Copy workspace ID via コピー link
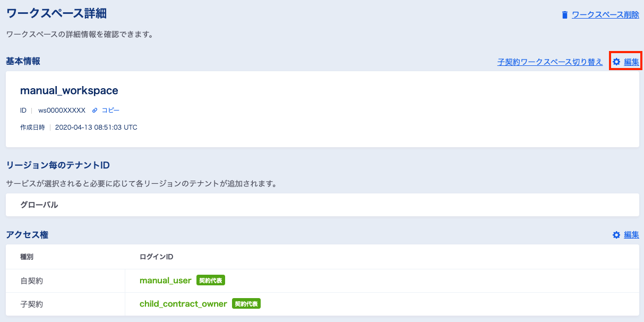 click(110, 111)
